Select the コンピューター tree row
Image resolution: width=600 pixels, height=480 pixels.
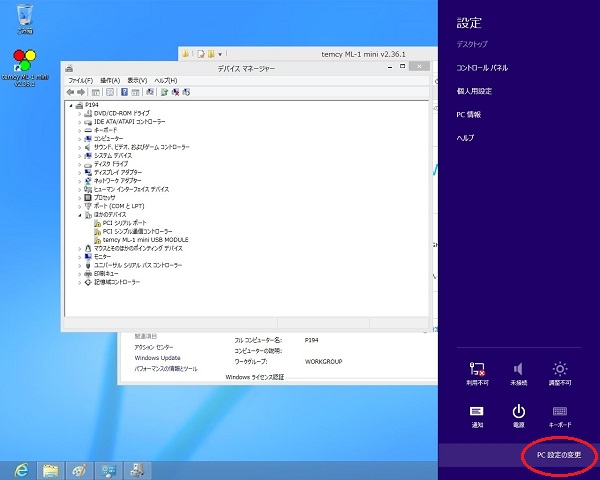[x=104, y=139]
